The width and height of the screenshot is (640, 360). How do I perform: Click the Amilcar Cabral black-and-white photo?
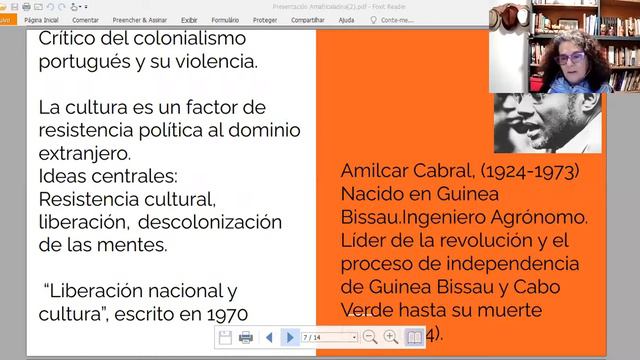(547, 123)
